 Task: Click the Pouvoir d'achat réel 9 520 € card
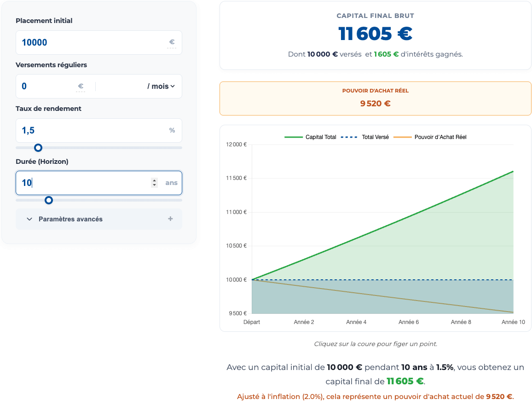tap(375, 98)
